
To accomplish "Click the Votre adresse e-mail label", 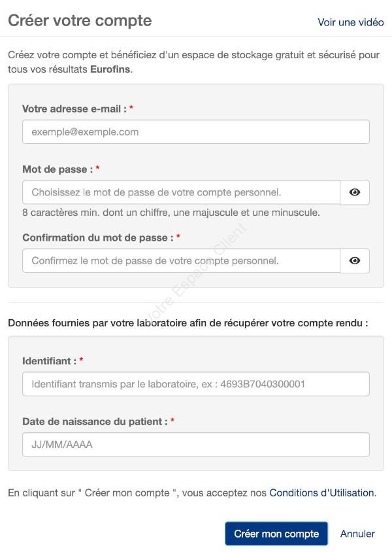I will tap(74, 109).
